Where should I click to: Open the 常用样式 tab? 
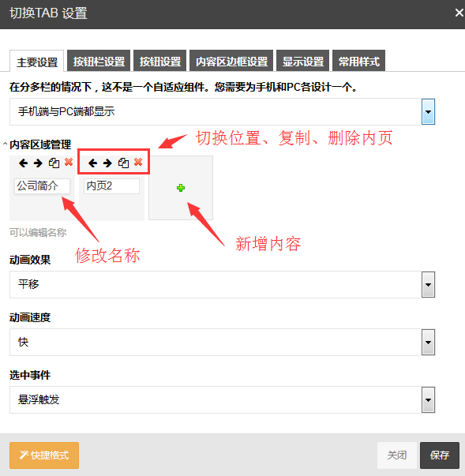coord(358,61)
